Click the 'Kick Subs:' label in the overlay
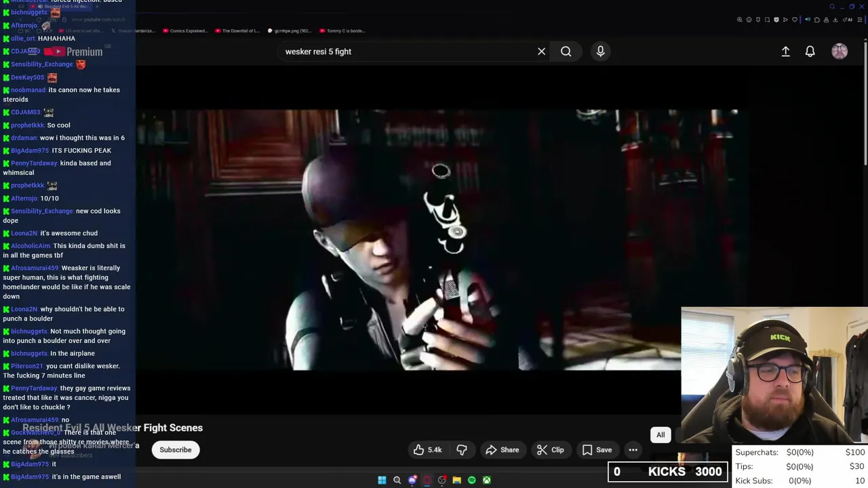This screenshot has height=488, width=868. [753, 481]
